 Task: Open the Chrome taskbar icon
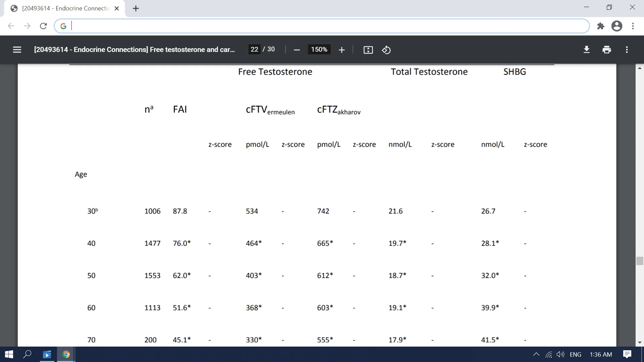[x=66, y=354]
